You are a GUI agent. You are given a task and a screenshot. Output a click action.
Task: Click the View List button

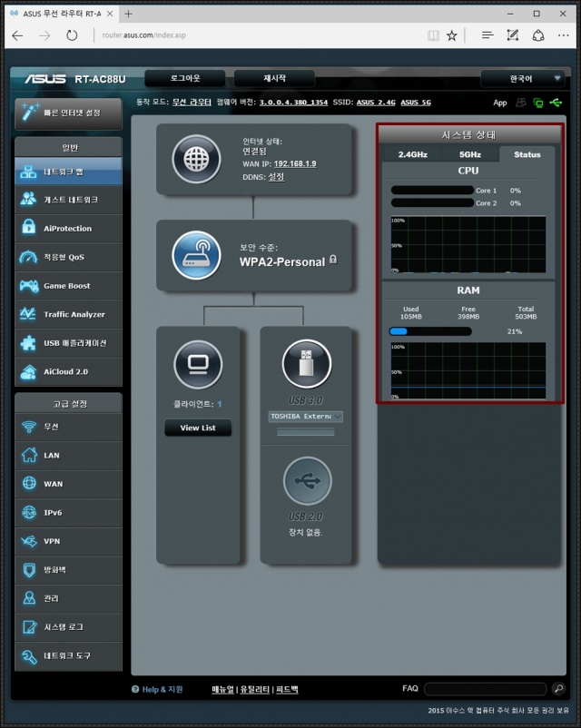[198, 428]
